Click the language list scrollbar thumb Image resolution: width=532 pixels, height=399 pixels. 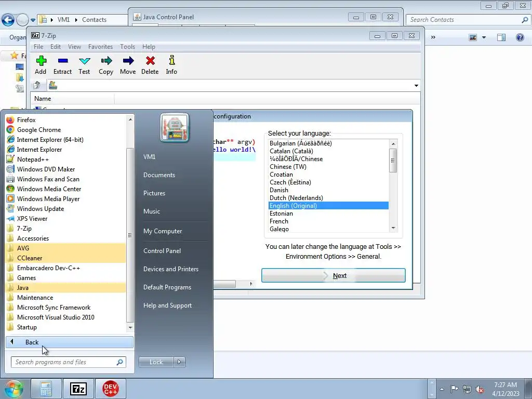tap(393, 161)
